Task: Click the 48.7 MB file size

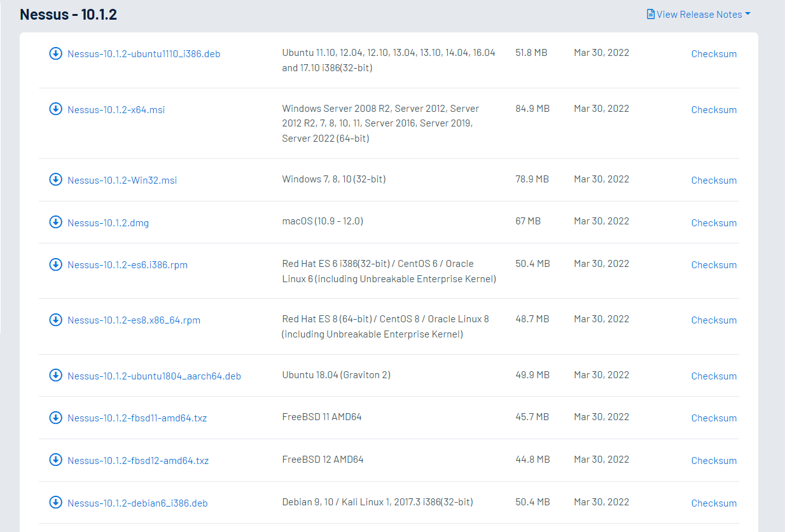Action: (x=532, y=319)
